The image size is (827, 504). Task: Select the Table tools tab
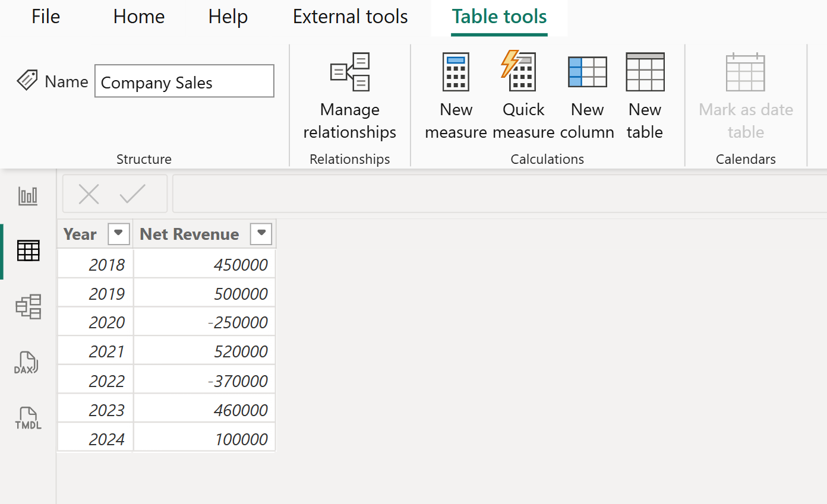coord(499,17)
